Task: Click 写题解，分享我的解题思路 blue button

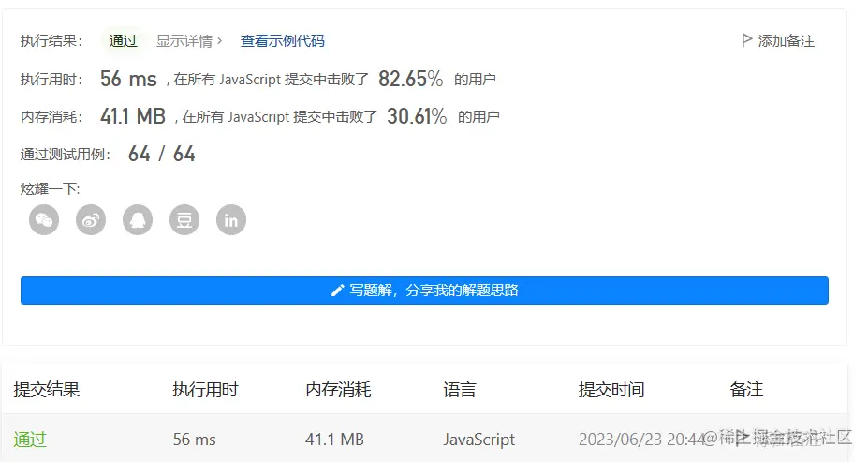Action: click(424, 291)
